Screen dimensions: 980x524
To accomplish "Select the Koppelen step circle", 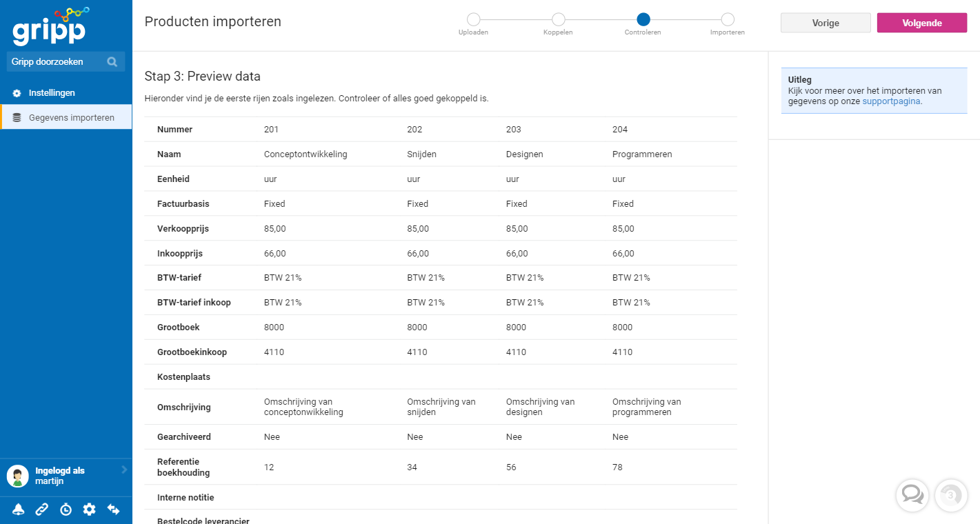I will (x=558, y=19).
